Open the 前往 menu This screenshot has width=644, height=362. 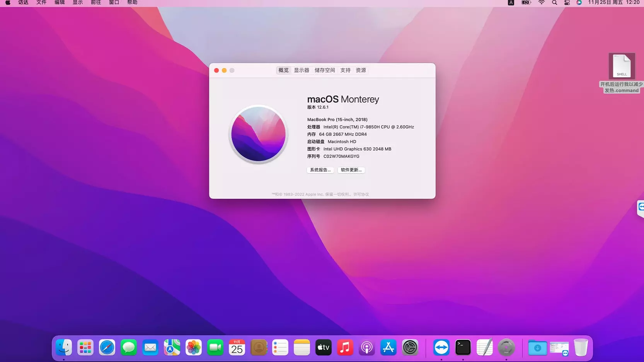[96, 3]
